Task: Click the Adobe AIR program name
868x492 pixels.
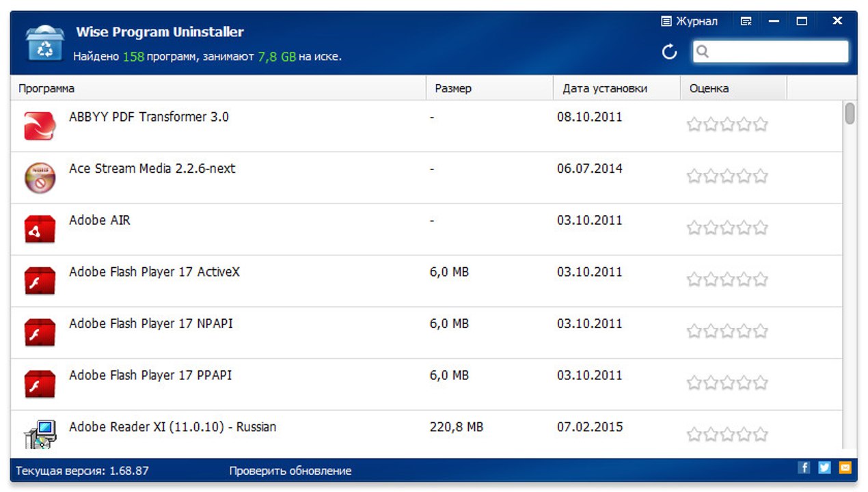Action: tap(100, 220)
